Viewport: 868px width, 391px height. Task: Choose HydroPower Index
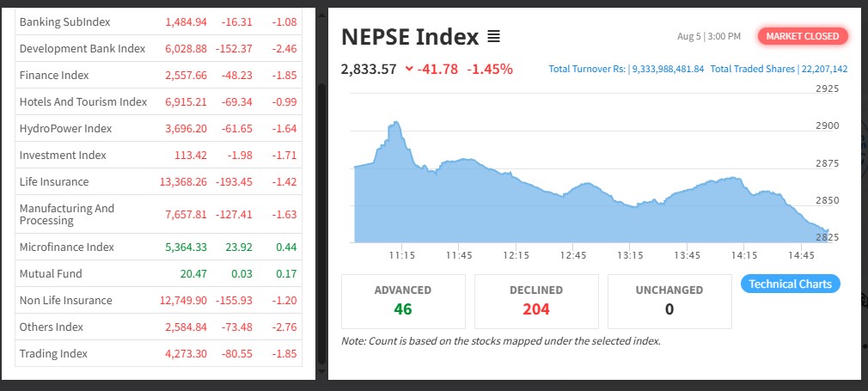point(65,128)
